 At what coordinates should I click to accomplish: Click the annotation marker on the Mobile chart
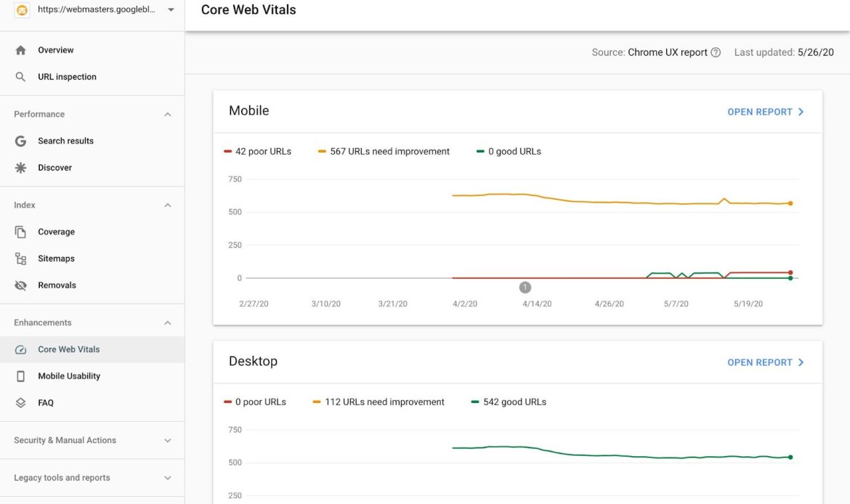pos(525,287)
